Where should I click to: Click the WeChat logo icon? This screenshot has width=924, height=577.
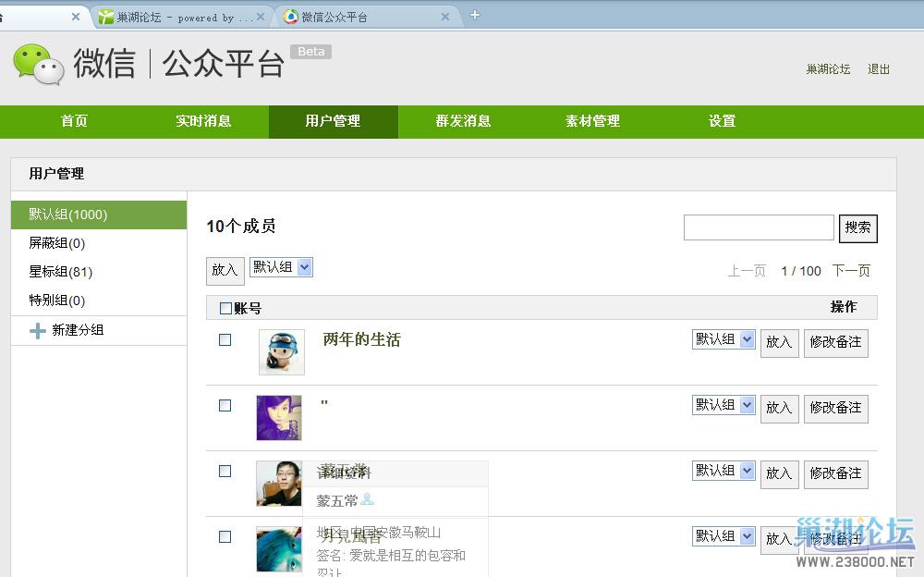click(x=38, y=64)
